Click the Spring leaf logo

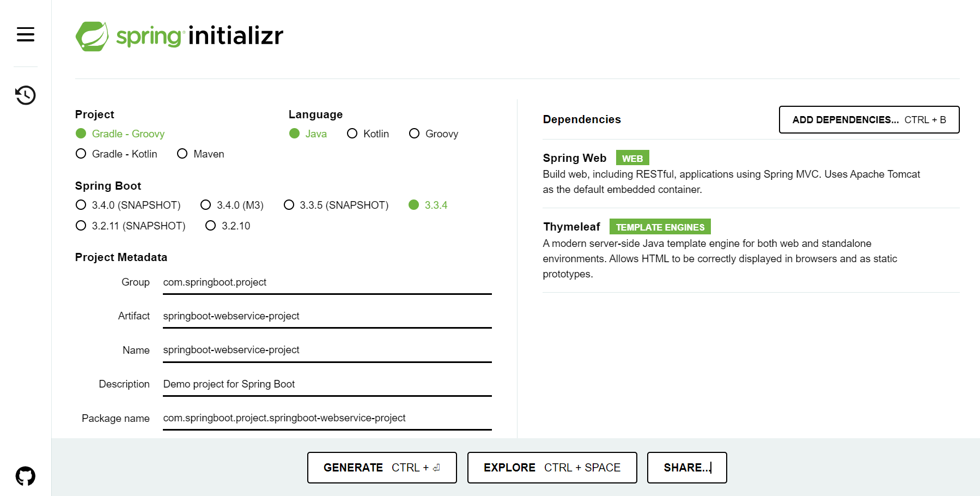click(x=92, y=37)
